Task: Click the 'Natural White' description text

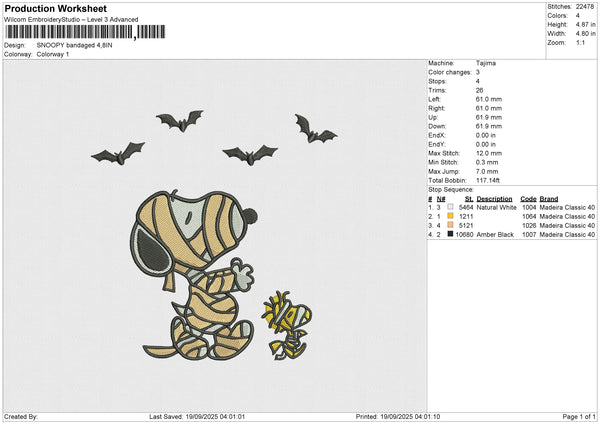Action: click(496, 207)
